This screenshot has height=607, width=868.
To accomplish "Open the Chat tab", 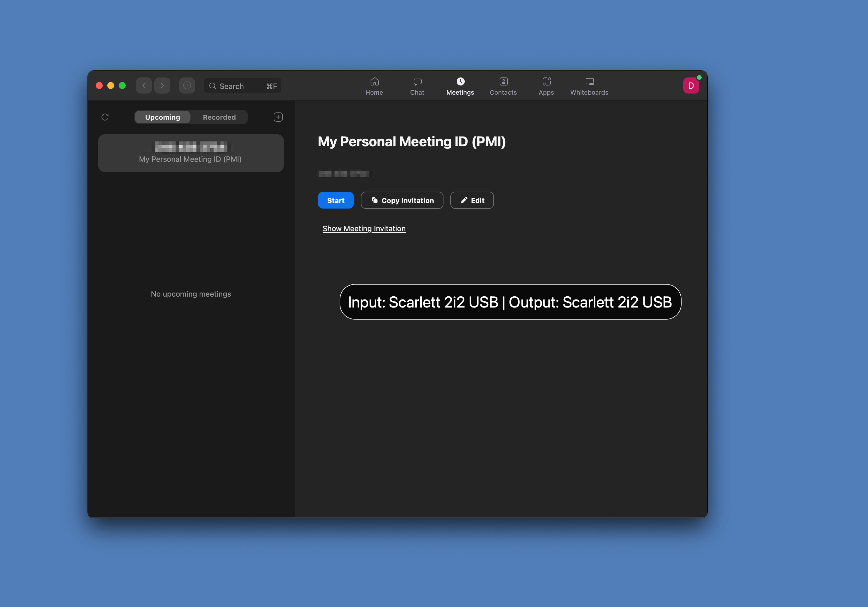I will coord(417,86).
